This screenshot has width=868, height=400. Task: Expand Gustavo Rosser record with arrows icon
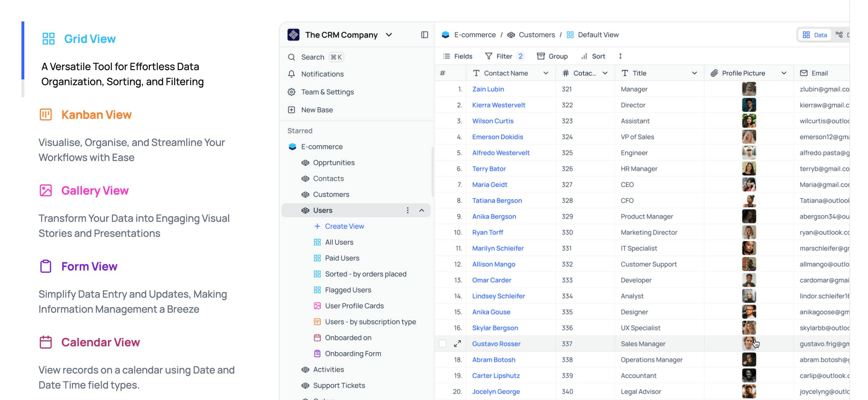coord(457,343)
